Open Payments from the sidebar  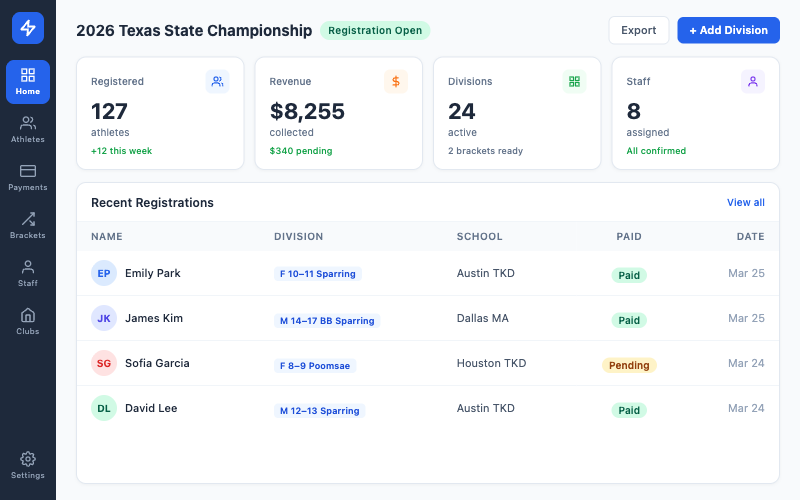28,178
